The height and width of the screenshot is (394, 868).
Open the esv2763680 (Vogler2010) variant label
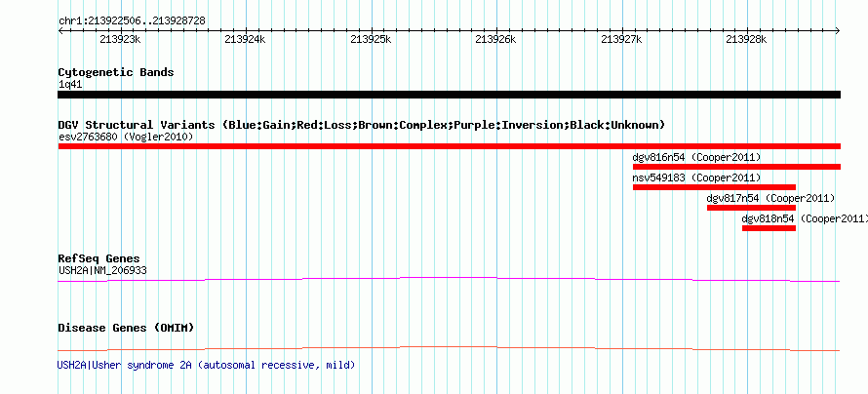coord(126,137)
